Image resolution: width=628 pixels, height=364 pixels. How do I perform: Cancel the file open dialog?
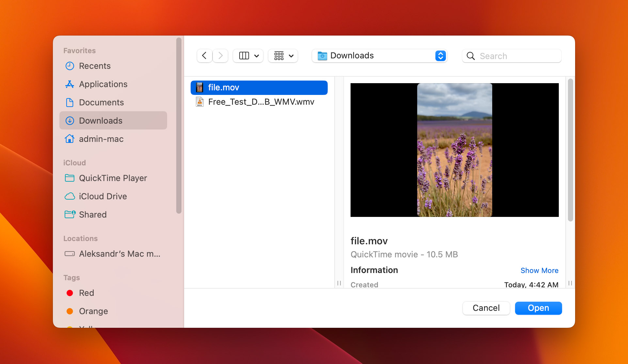point(486,308)
